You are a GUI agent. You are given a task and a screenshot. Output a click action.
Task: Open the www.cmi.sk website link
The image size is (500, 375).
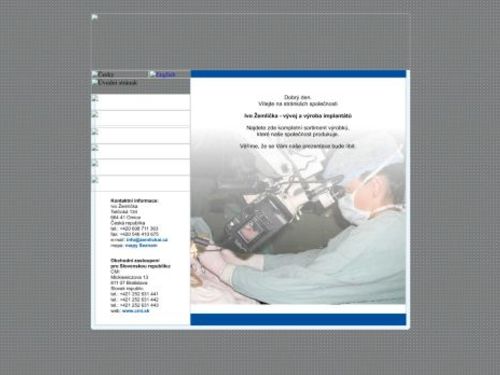(x=136, y=311)
